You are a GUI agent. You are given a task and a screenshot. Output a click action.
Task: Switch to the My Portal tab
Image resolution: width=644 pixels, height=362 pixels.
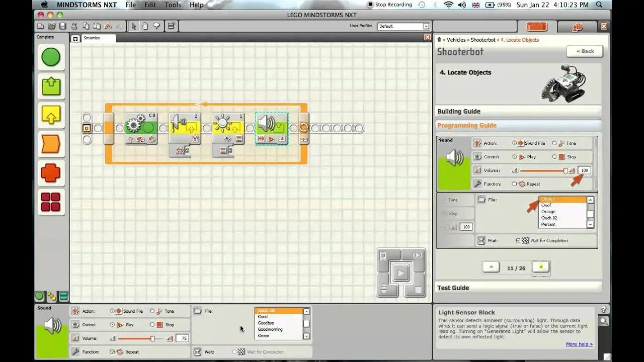[577, 27]
